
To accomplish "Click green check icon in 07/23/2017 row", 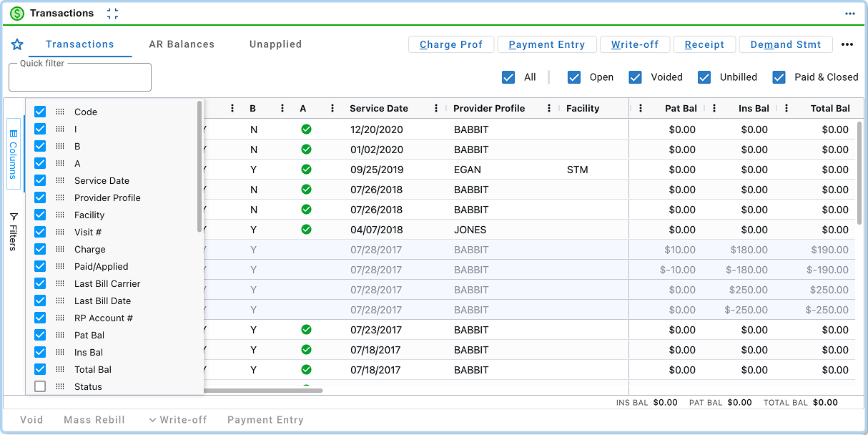I will coord(306,330).
